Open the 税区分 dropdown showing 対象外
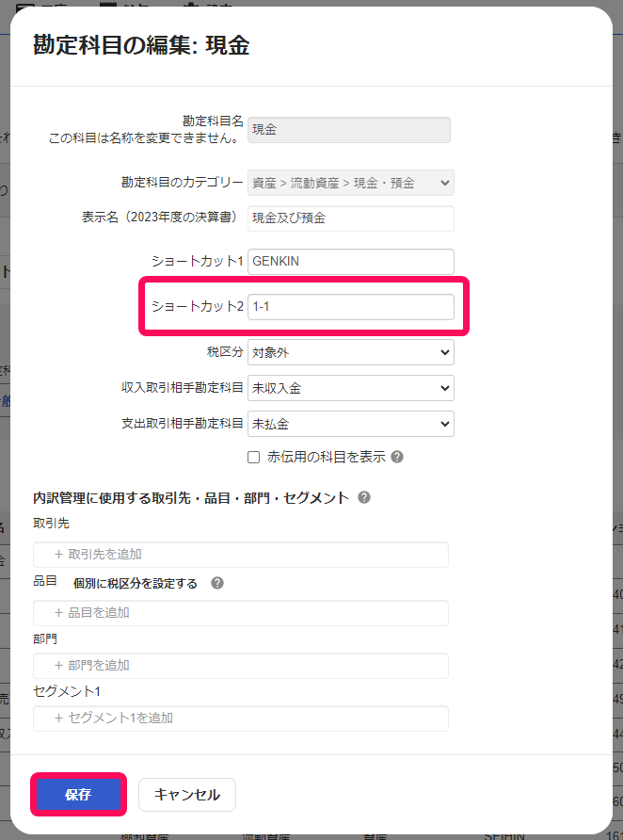The width and height of the screenshot is (623, 840). pyautogui.click(x=351, y=352)
